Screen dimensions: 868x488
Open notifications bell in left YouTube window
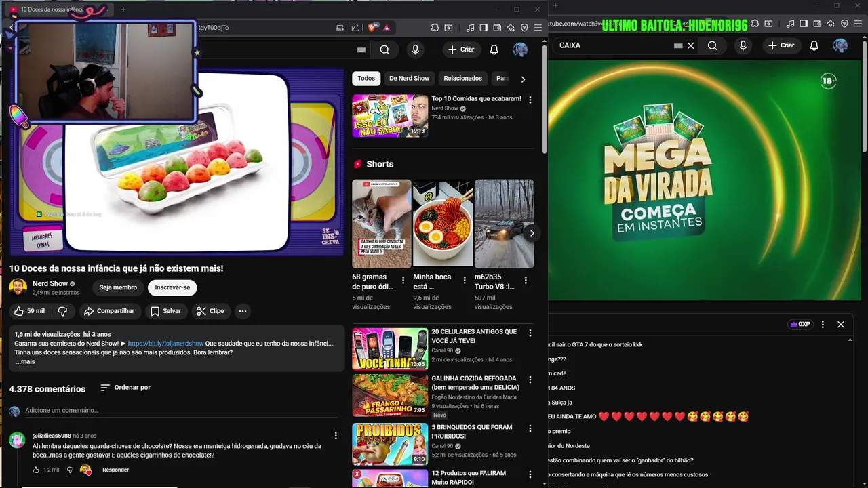(x=494, y=49)
